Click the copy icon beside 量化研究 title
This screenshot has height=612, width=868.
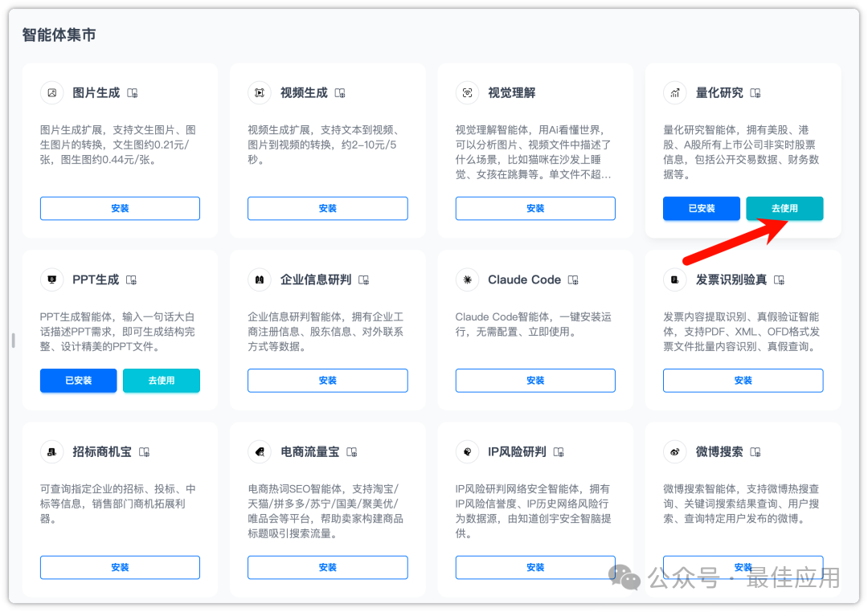(754, 92)
